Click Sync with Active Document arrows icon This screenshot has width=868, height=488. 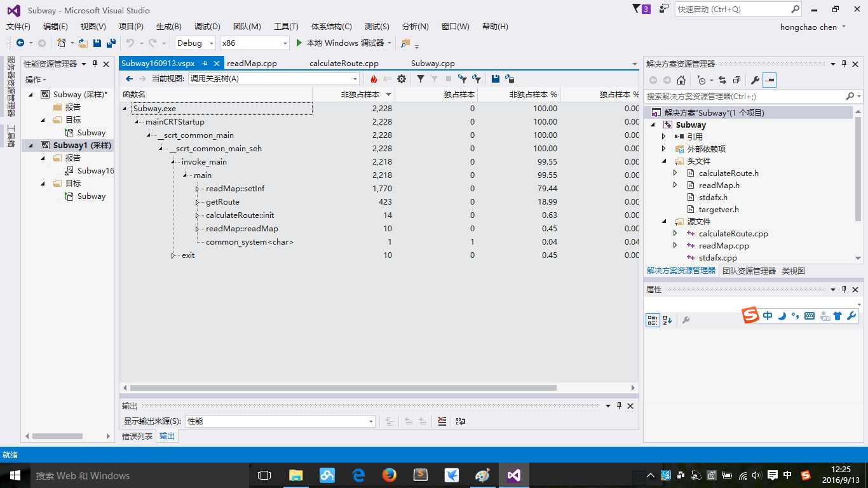click(722, 80)
